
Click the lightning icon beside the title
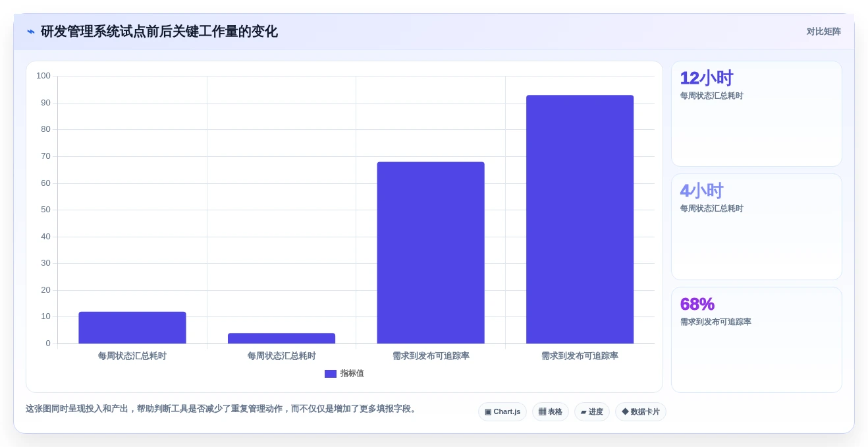31,32
